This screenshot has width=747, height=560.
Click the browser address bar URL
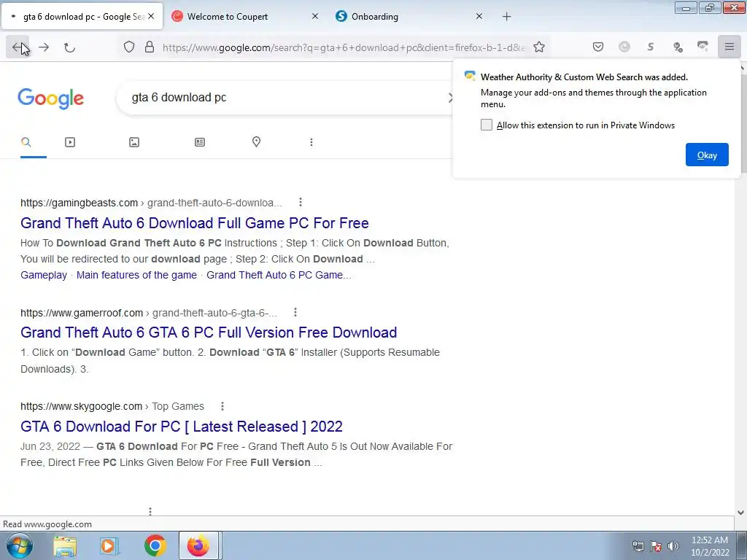[x=344, y=47]
